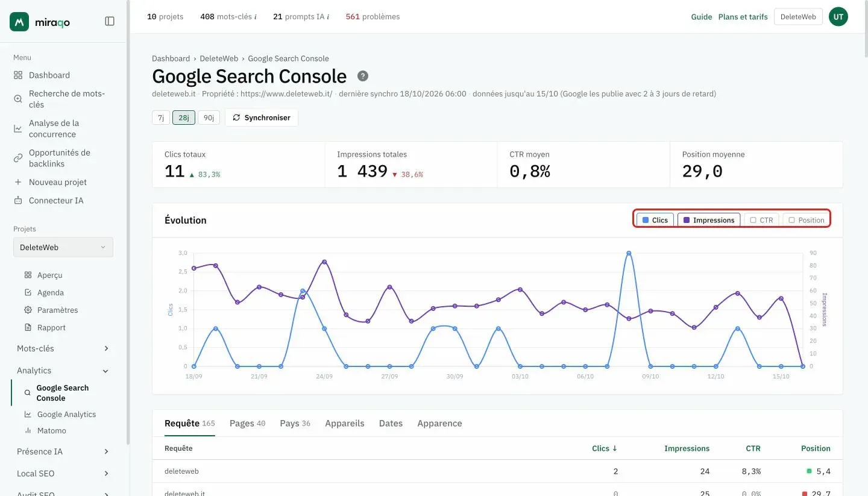Open user avatar UT menu
The height and width of the screenshot is (496, 868).
pos(838,17)
